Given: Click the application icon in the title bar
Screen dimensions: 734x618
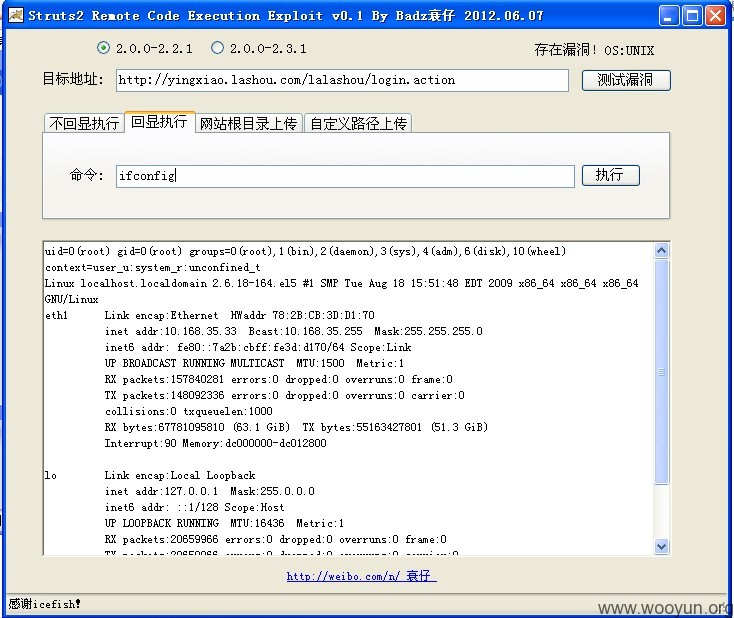Looking at the screenshot, I should point(15,15).
